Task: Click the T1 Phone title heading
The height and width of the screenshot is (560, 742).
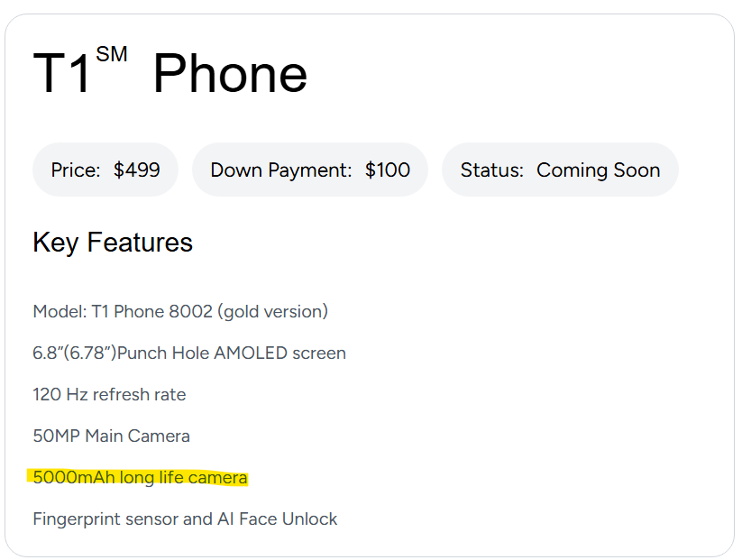Action: (170, 71)
